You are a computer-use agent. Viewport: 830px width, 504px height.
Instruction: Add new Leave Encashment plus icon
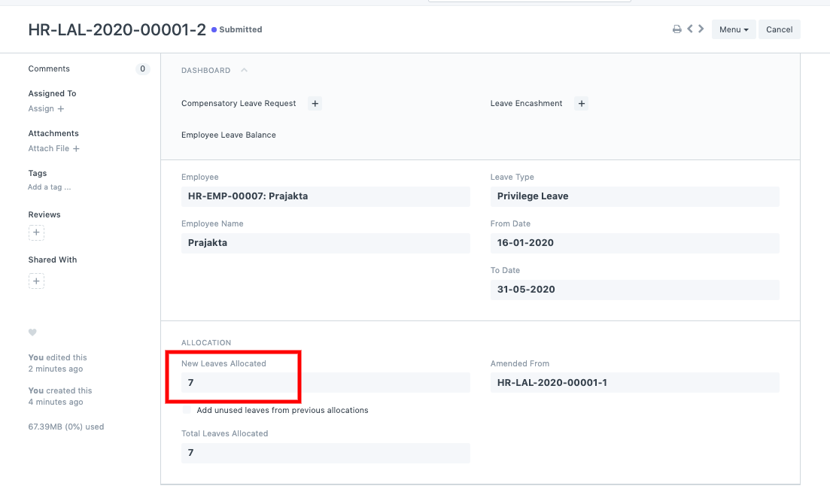click(581, 104)
